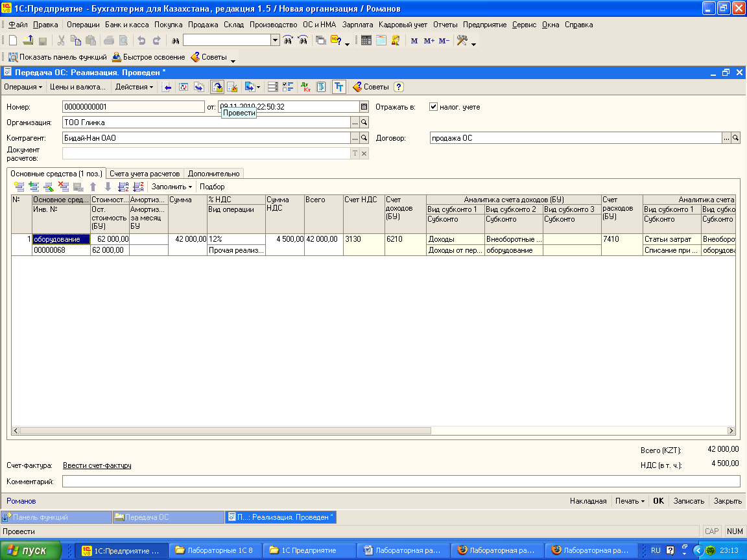
Task: Click the Договор field showing продажа ОС
Action: tap(576, 138)
